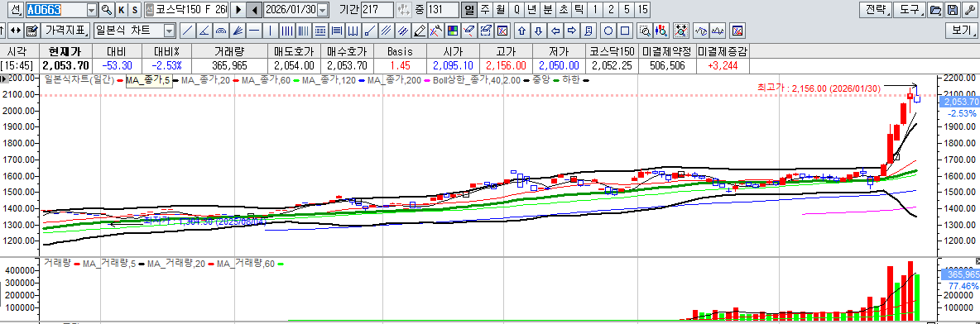This screenshot has height=324, width=980.
Task: Select the trend line drawing tool
Action: point(187,30)
